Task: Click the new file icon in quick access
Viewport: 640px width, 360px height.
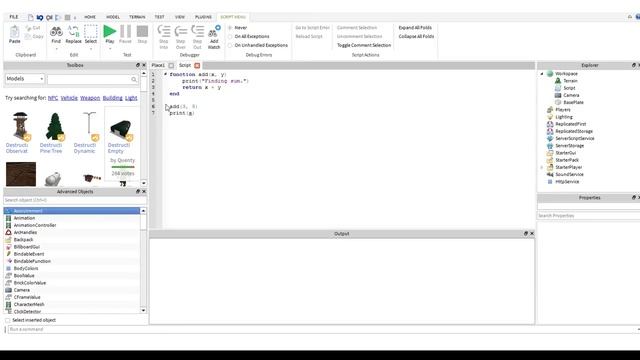Action: (31, 17)
